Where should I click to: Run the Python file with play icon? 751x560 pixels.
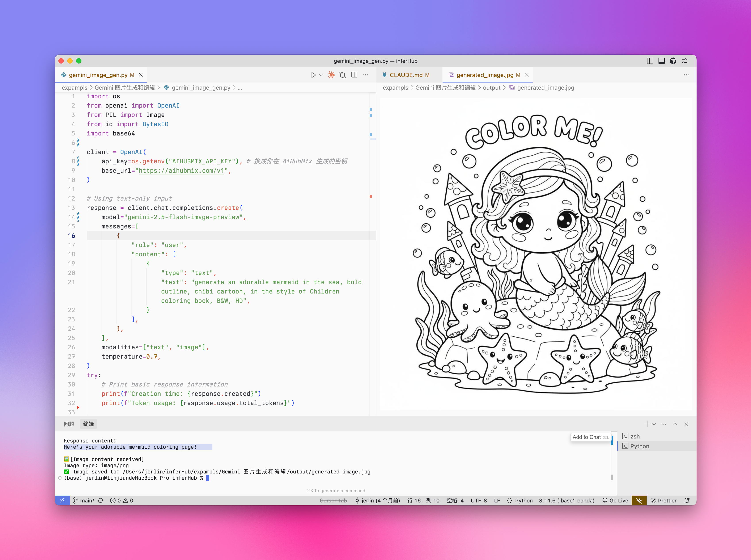tap(313, 75)
